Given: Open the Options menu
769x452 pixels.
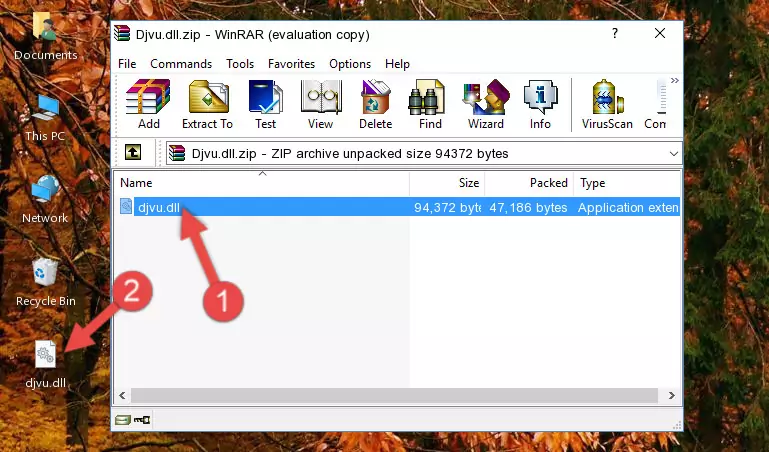Looking at the screenshot, I should pyautogui.click(x=350, y=64).
